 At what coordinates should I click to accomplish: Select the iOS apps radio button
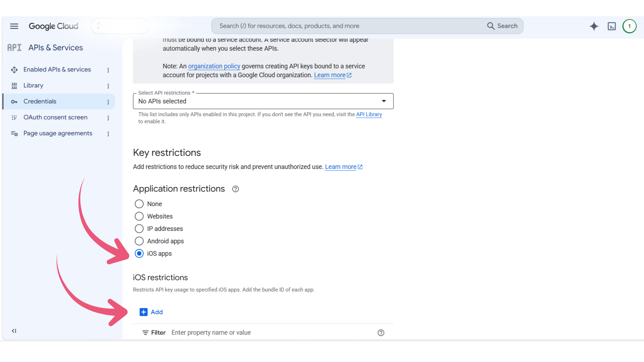[139, 253]
